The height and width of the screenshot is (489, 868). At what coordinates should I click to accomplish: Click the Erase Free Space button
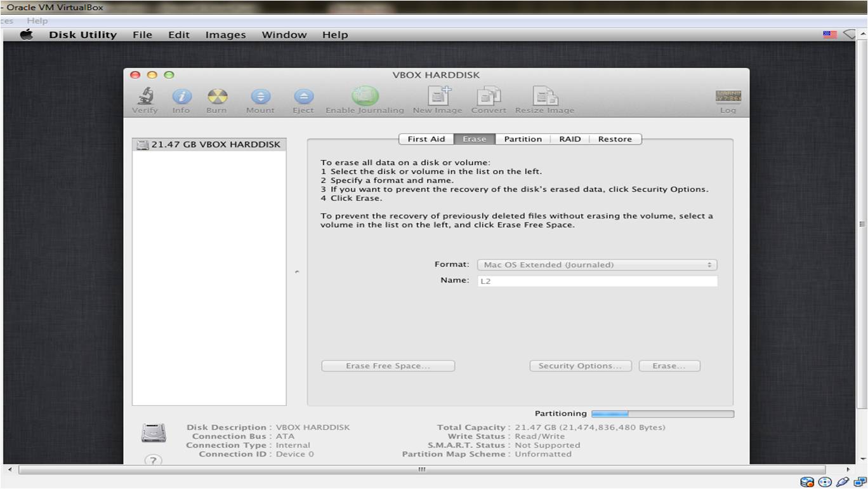click(x=388, y=366)
